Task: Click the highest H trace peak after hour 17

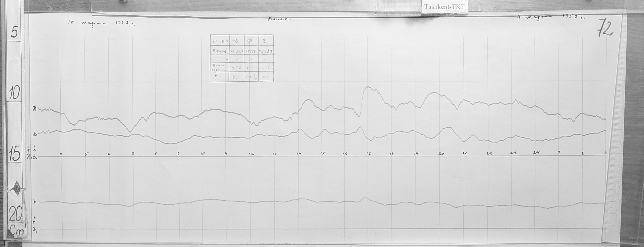Action: pos(368,87)
